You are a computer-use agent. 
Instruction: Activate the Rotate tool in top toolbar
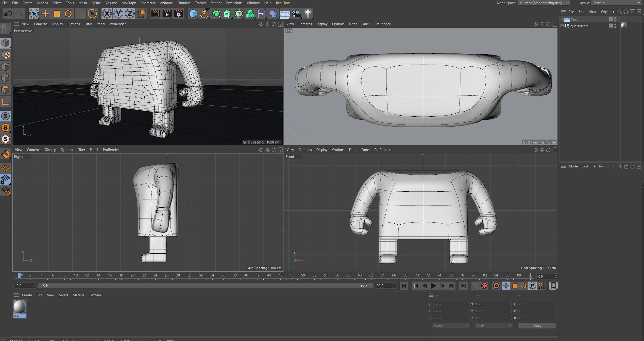[68, 13]
